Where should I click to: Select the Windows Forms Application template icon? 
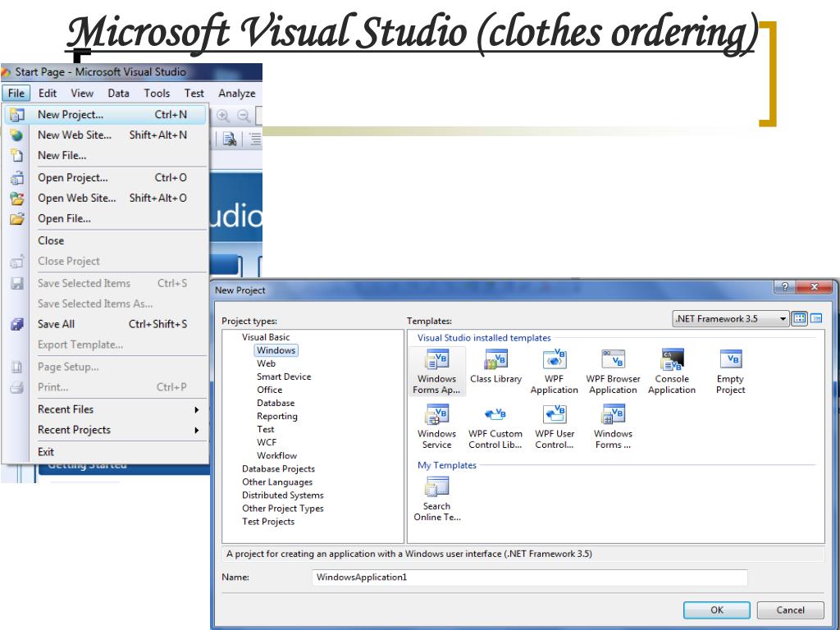pyautogui.click(x=436, y=359)
